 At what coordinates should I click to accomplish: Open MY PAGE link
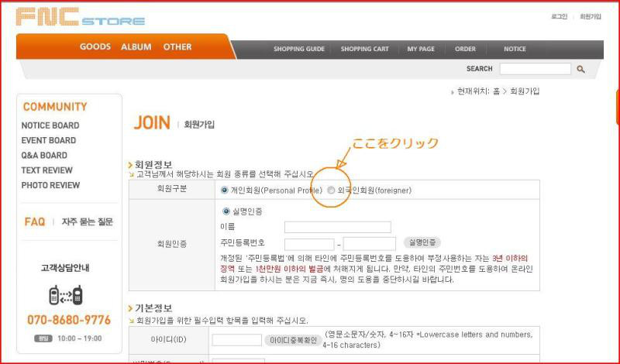421,49
